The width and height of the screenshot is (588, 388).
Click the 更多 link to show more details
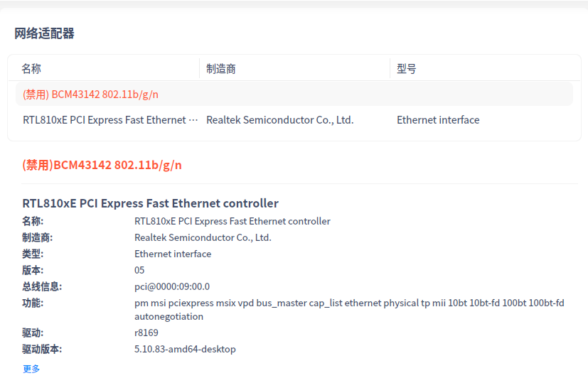point(31,369)
